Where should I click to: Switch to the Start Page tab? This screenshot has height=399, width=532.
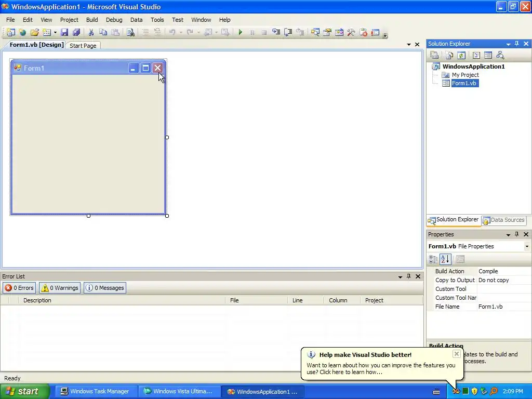click(83, 46)
